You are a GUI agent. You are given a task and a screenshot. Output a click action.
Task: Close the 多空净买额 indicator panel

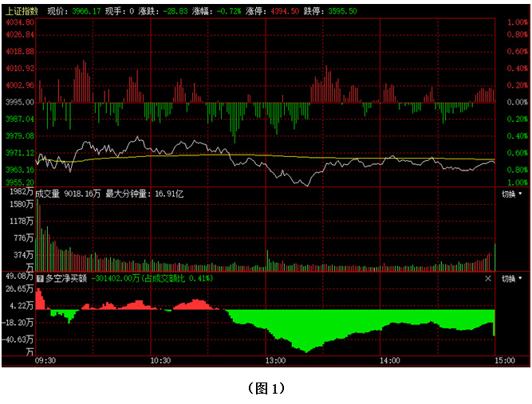pyautogui.click(x=488, y=279)
